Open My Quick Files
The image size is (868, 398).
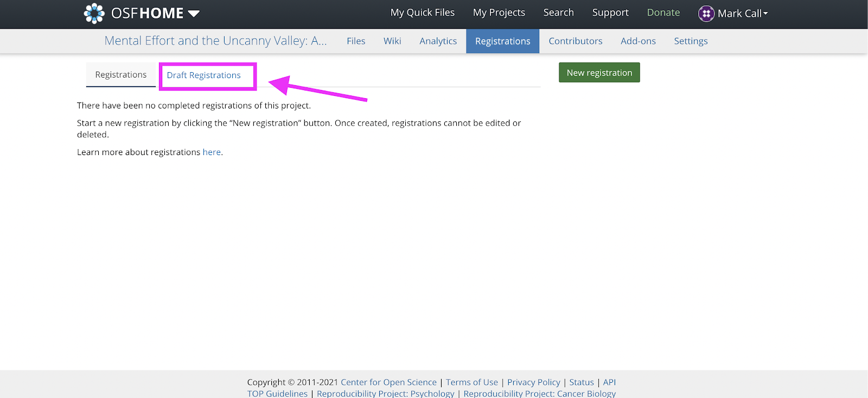pos(423,12)
